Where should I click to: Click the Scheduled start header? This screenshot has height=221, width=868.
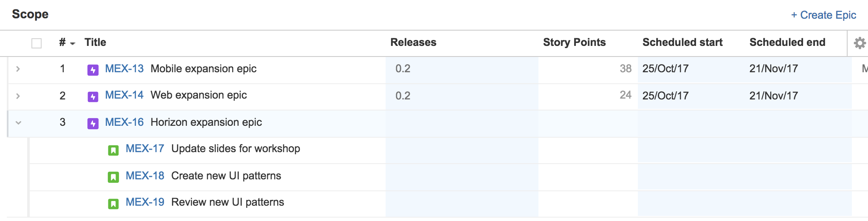(682, 42)
